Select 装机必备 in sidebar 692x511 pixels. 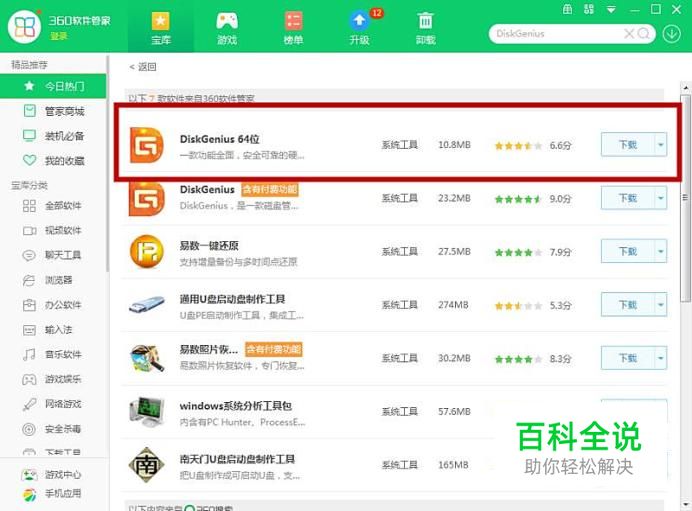(53, 136)
